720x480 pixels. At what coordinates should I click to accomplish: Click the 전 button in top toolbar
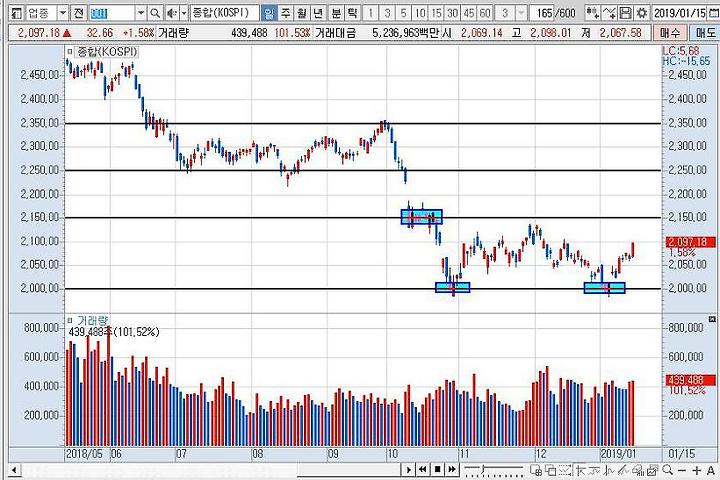pos(79,13)
